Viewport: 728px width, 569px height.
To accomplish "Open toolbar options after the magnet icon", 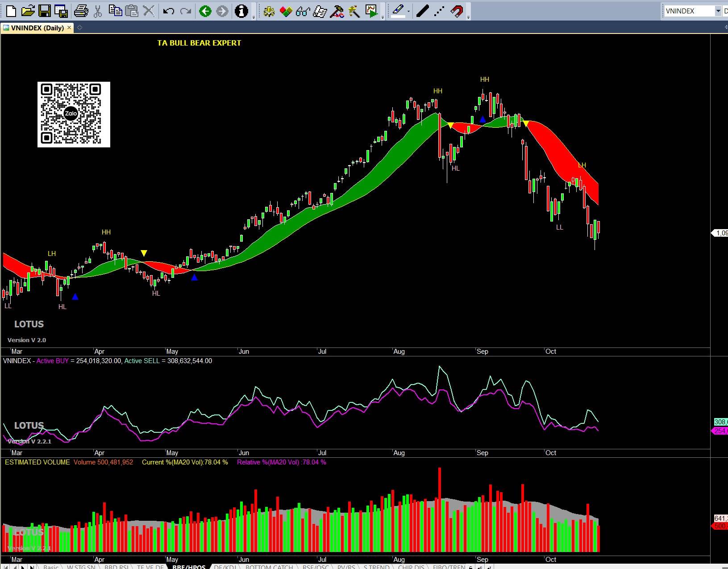I will [x=468, y=17].
